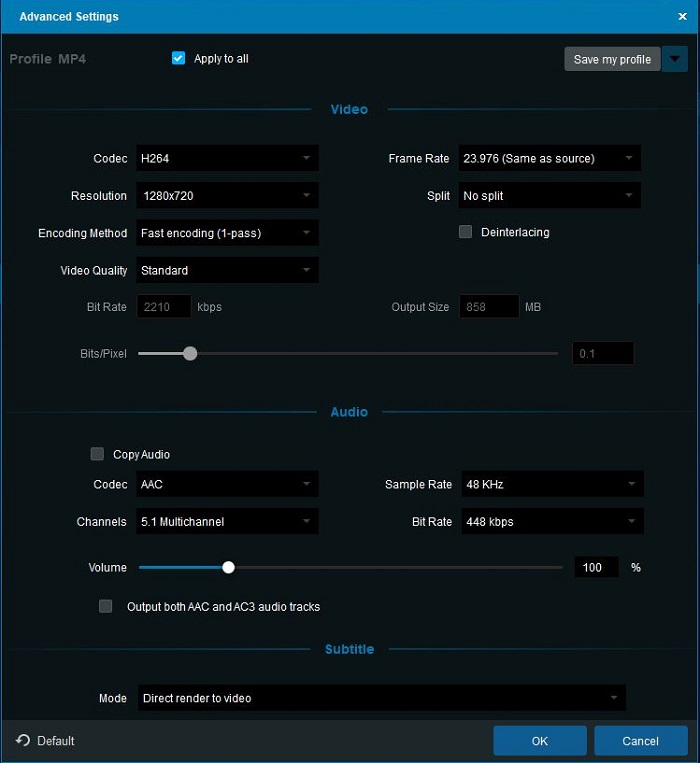This screenshot has height=763, width=700.
Task: Open the video Codec H264 dropdown
Action: tap(227, 158)
